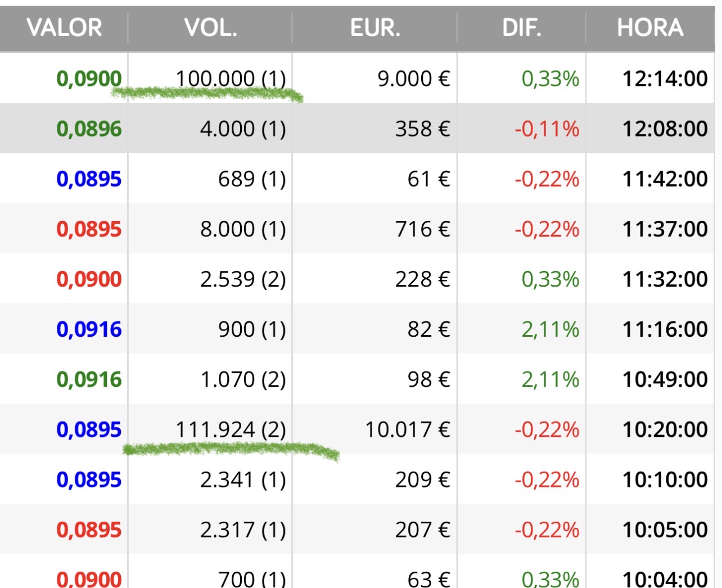Select the 12:08:00 highlighted row time
Viewport: 722px width, 588px height.
coord(665,129)
